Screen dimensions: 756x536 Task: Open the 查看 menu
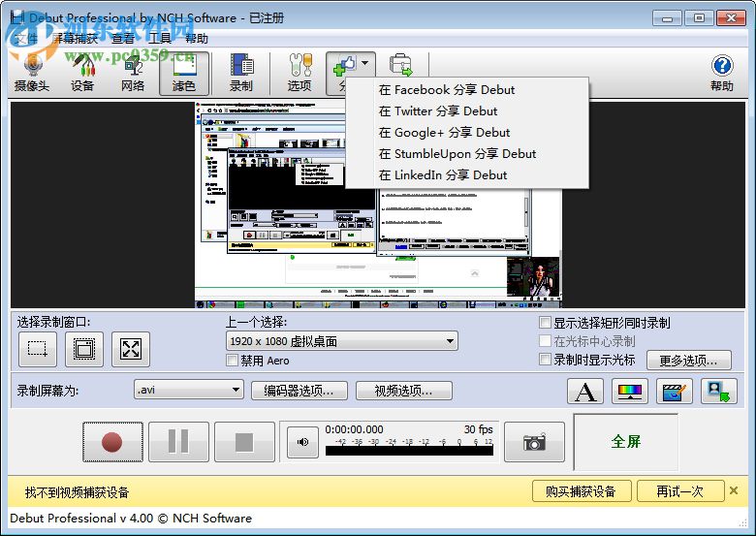point(123,39)
